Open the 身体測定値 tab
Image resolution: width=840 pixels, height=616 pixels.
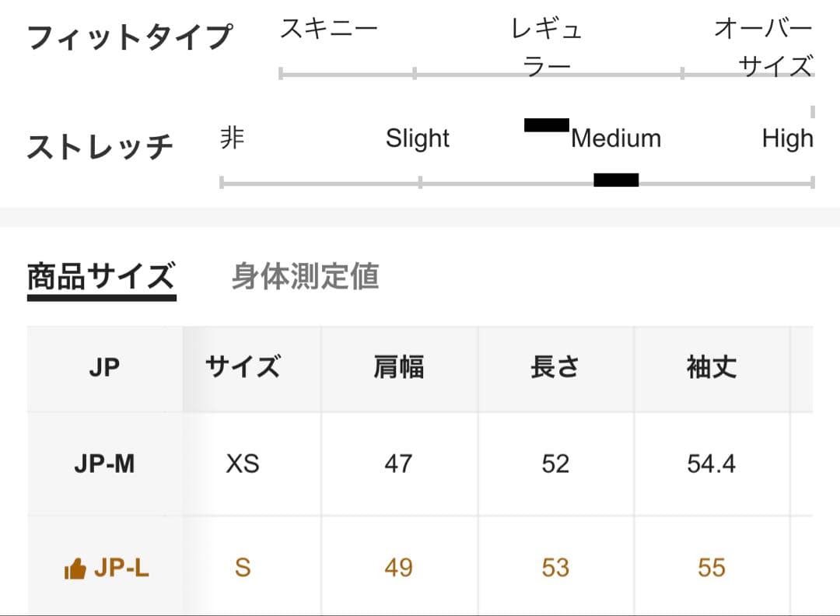(305, 277)
